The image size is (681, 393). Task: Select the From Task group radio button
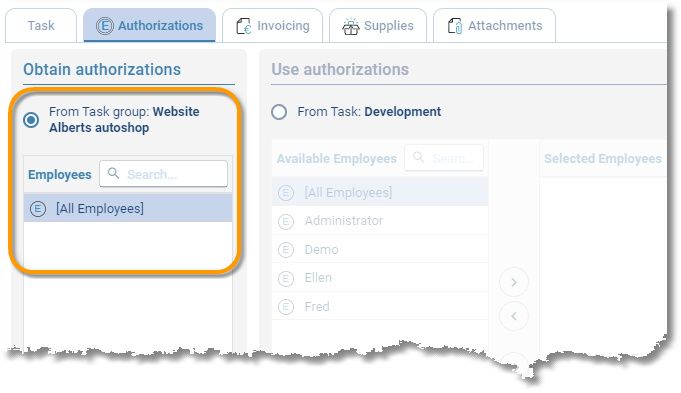[x=31, y=119]
